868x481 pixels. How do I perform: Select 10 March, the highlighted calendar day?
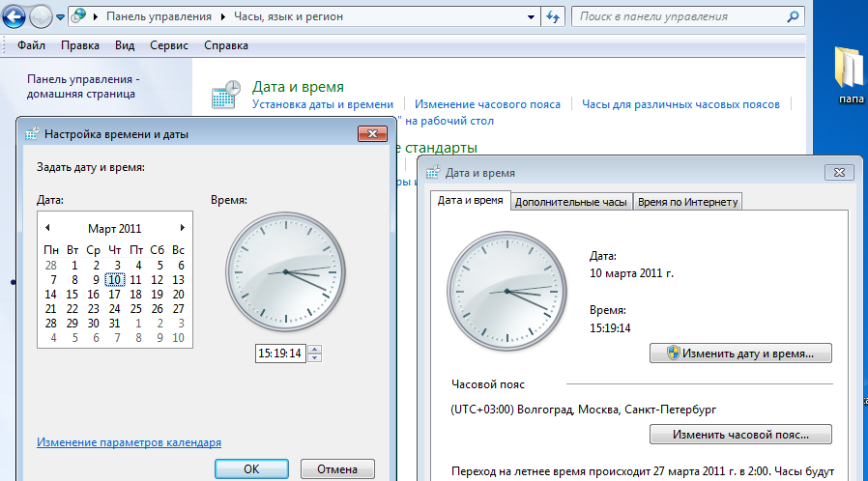[x=115, y=280]
